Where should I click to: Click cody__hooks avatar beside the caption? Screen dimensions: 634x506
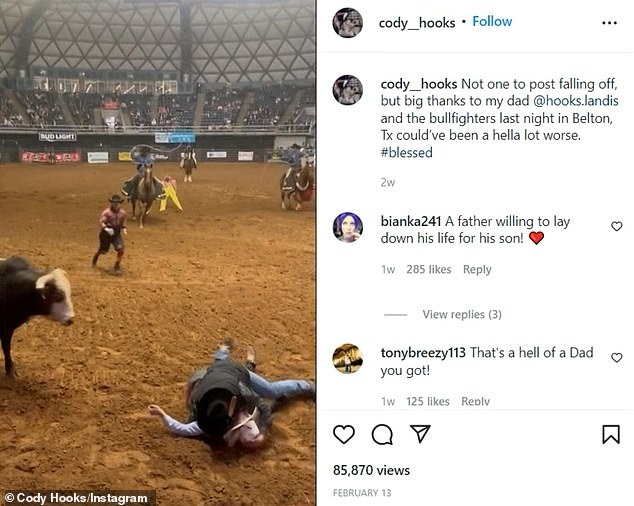pyautogui.click(x=347, y=90)
